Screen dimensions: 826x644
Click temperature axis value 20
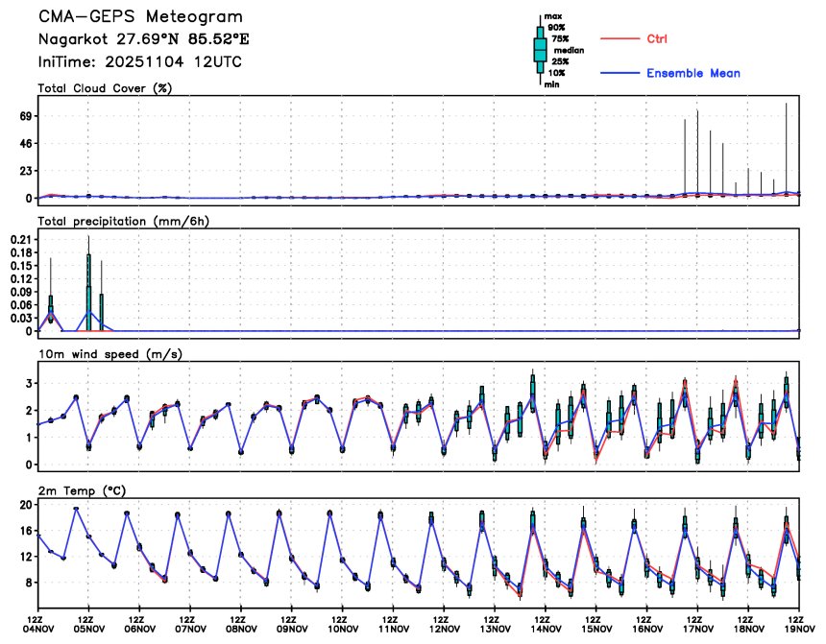pos(26,505)
